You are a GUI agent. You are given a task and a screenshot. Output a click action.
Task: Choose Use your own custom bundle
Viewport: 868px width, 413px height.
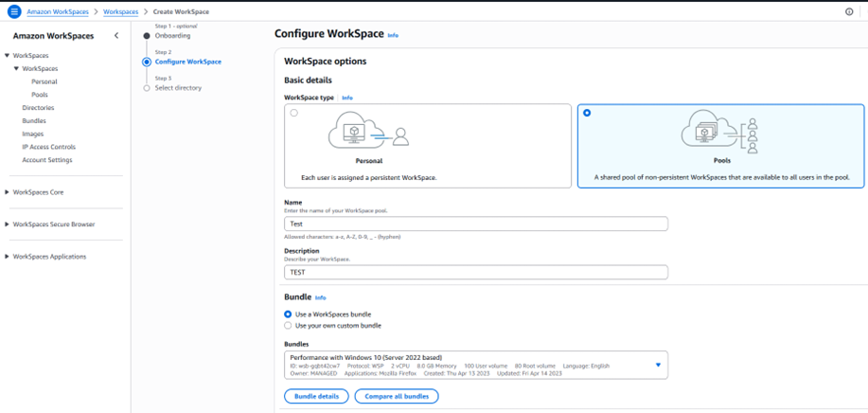click(x=288, y=326)
